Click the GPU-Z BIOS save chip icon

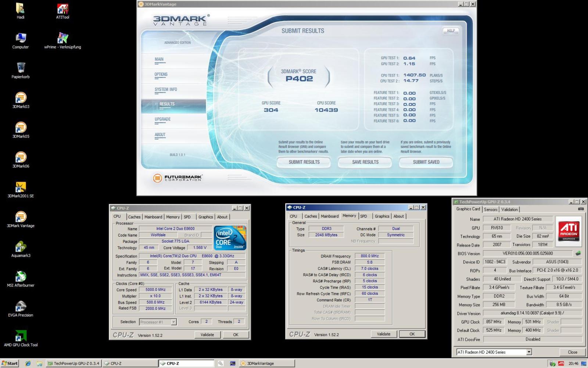pyautogui.click(x=578, y=253)
